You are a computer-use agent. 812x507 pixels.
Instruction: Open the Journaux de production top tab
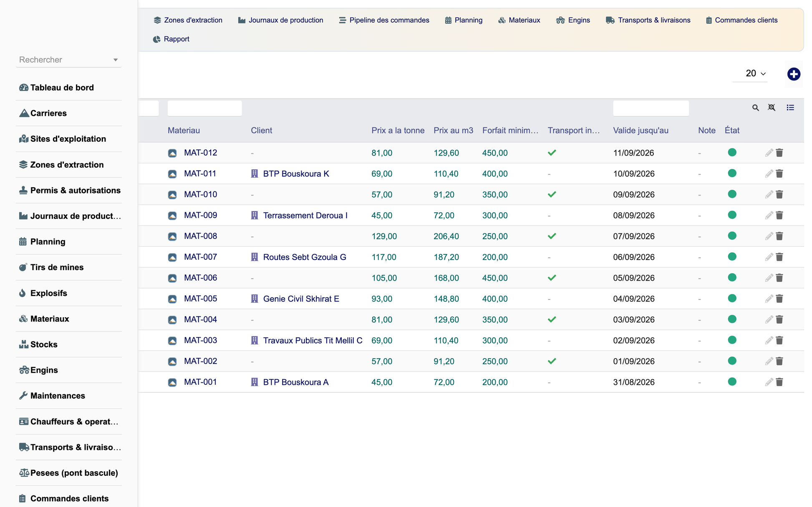pos(280,20)
